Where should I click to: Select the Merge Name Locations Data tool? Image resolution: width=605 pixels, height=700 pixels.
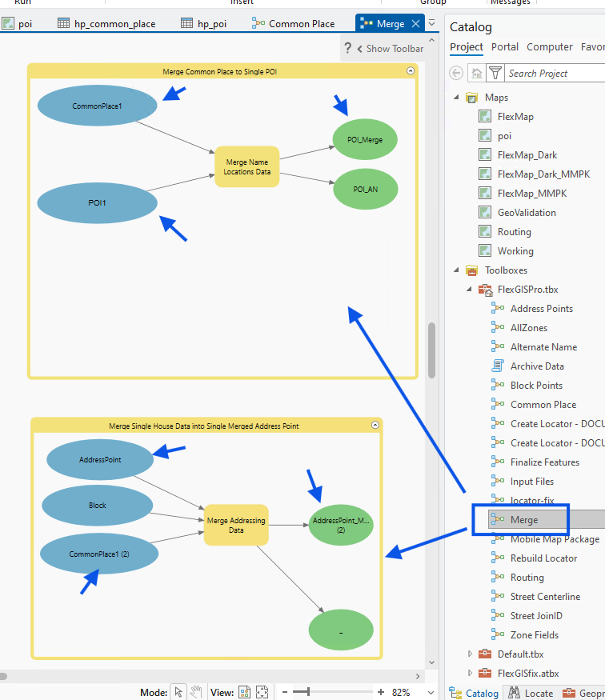coord(246,166)
